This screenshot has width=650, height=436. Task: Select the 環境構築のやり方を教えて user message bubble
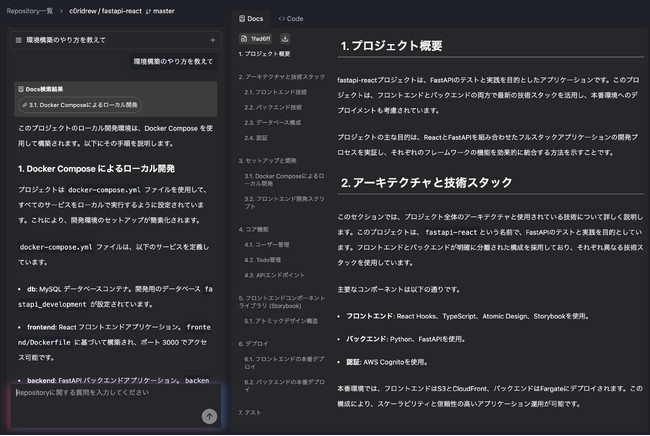(x=173, y=62)
